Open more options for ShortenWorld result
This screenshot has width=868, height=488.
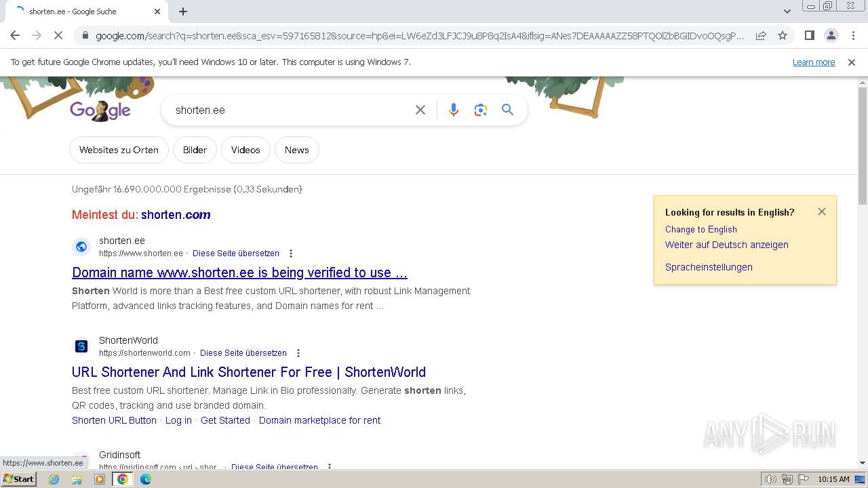point(298,353)
